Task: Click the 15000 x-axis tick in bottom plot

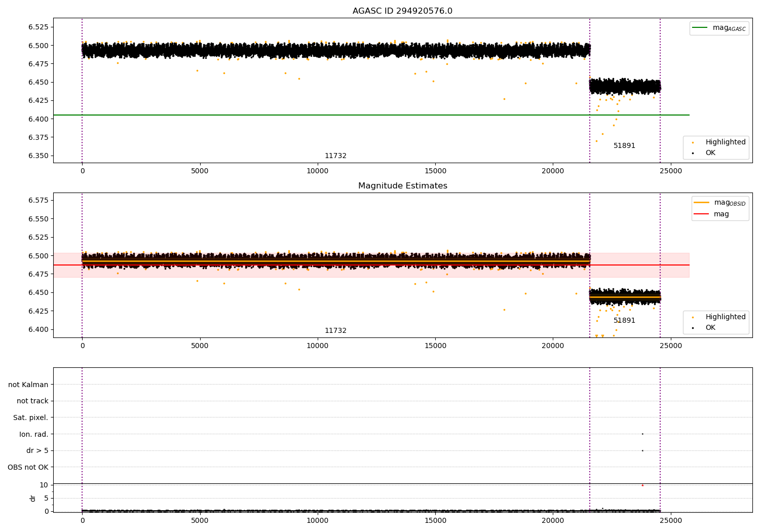Action: (x=435, y=520)
